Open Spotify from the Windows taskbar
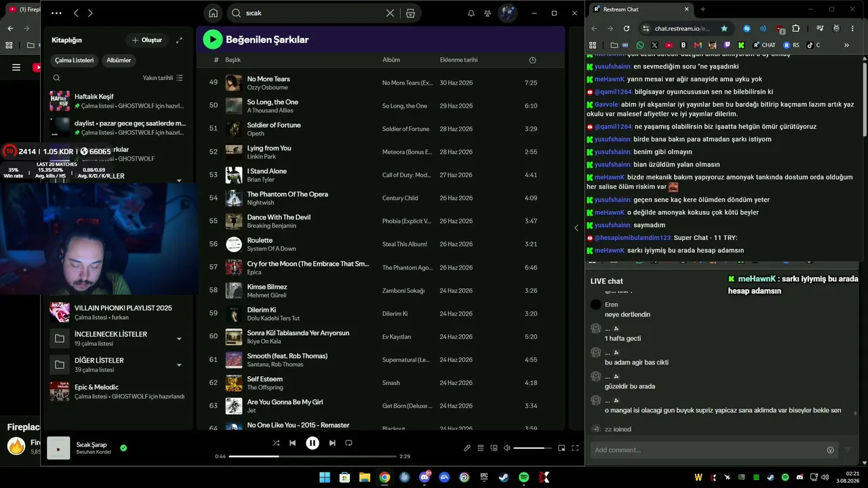Image resolution: width=868 pixels, height=488 pixels. pyautogui.click(x=524, y=477)
